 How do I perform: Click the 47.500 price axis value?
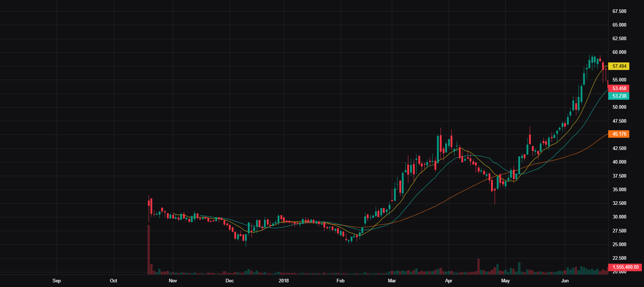coord(619,121)
